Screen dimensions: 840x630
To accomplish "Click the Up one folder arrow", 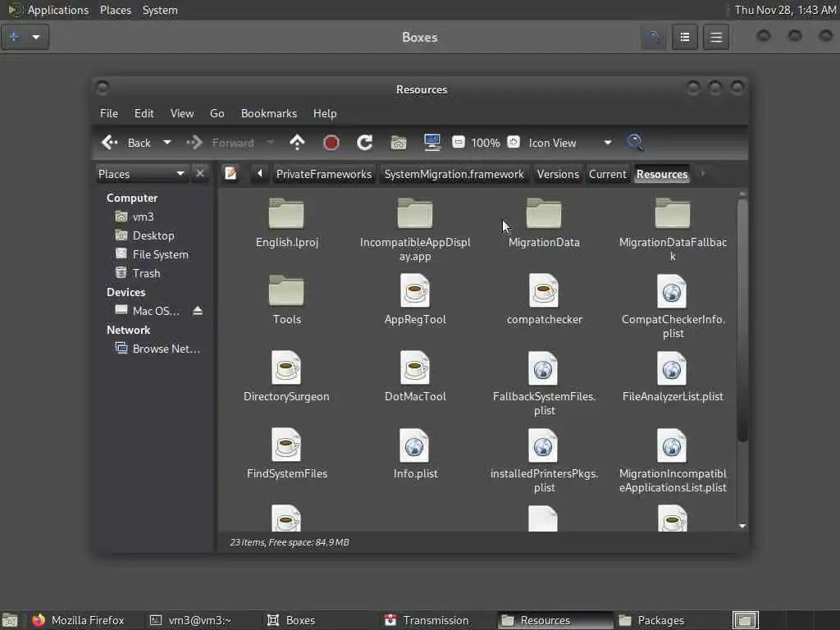I will [x=297, y=143].
